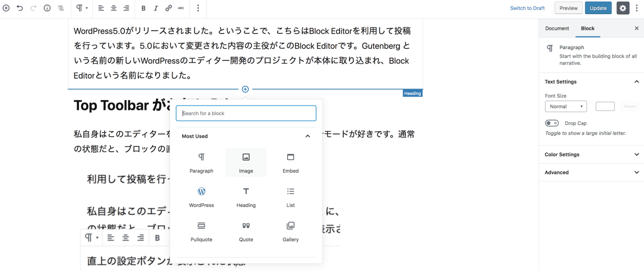Viewport: 644px width, 271px height.
Task: Switch to the Block tab
Action: pyautogui.click(x=588, y=28)
